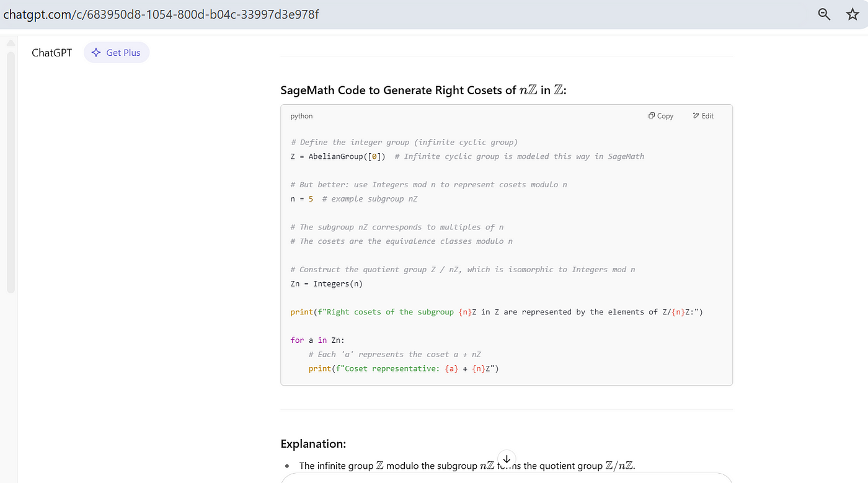Click the "Explanation:" heading
Viewport: 868px width, 483px height.
coord(313,444)
